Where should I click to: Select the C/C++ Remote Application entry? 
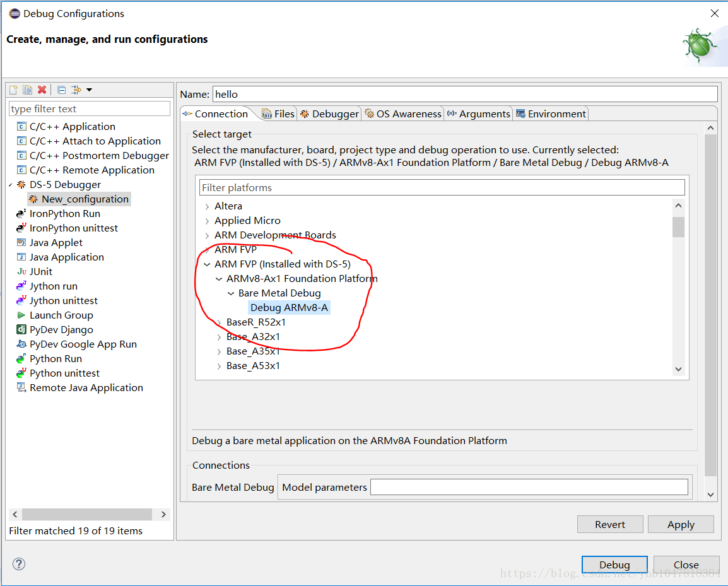[x=91, y=170]
